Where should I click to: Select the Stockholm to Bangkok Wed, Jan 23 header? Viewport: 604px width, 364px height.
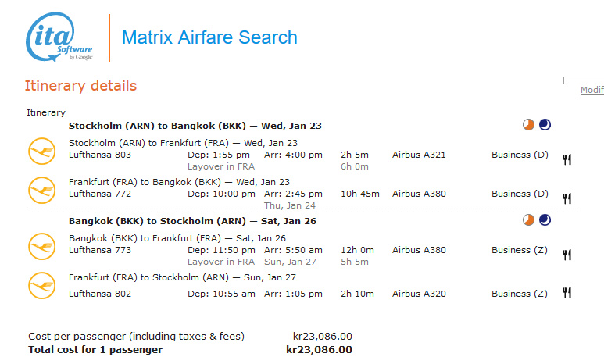pyautogui.click(x=195, y=126)
